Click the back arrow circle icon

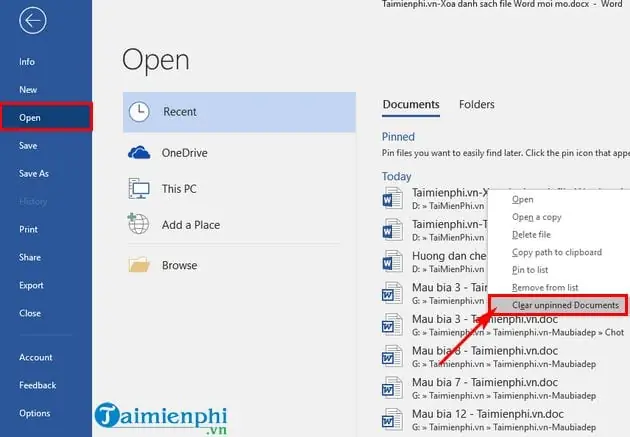33,20
